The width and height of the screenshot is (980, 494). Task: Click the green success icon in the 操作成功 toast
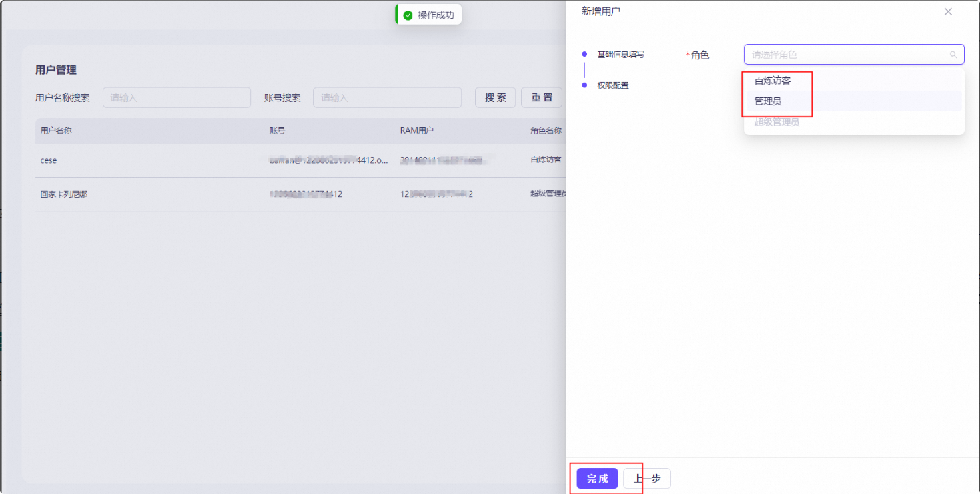[x=408, y=15]
